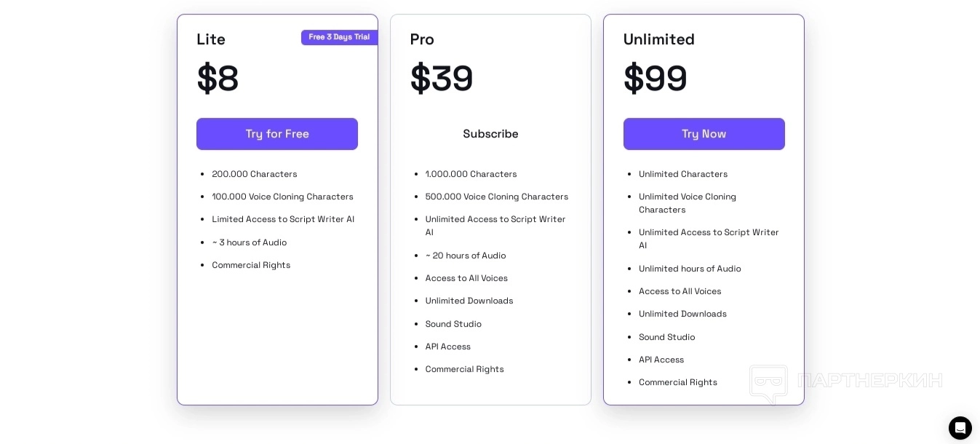Click the Subscribe button on Pro plan

click(490, 134)
